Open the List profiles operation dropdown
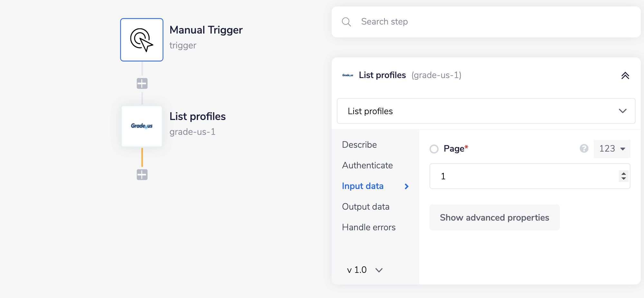Screen dimensions: 644x298 [486, 111]
